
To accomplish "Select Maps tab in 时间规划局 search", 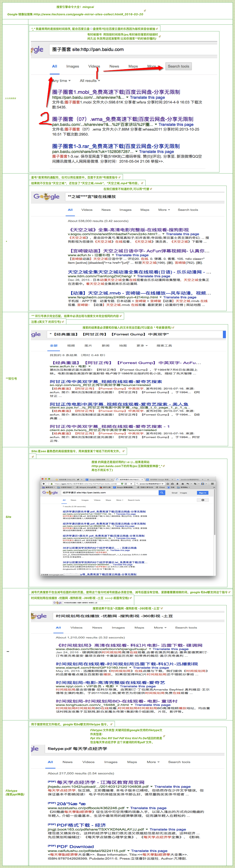I will tap(139, 627).
